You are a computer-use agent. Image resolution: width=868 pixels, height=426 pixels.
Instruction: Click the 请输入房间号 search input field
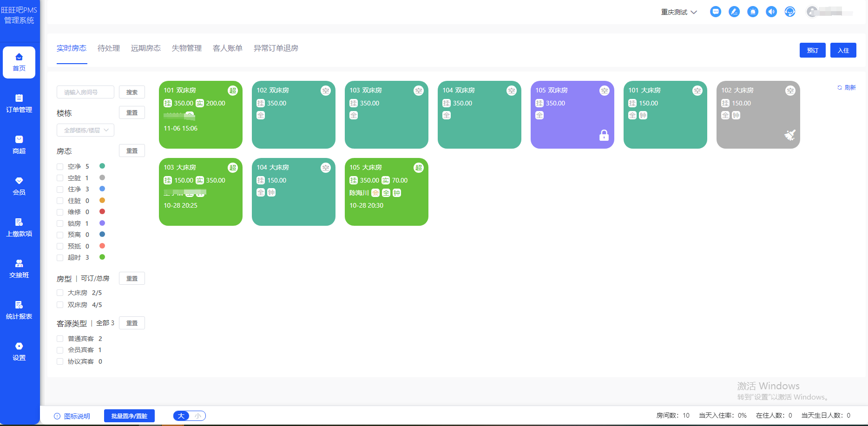click(x=85, y=92)
